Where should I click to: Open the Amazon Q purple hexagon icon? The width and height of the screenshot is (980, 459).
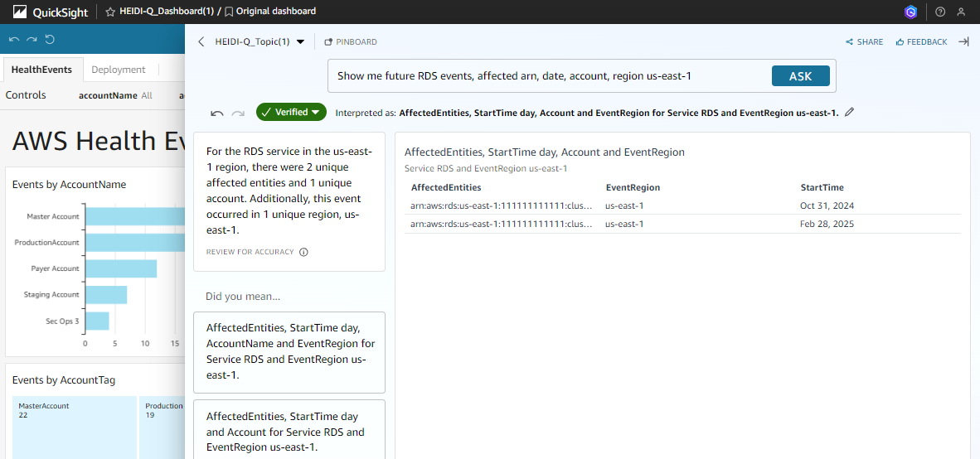coord(910,12)
